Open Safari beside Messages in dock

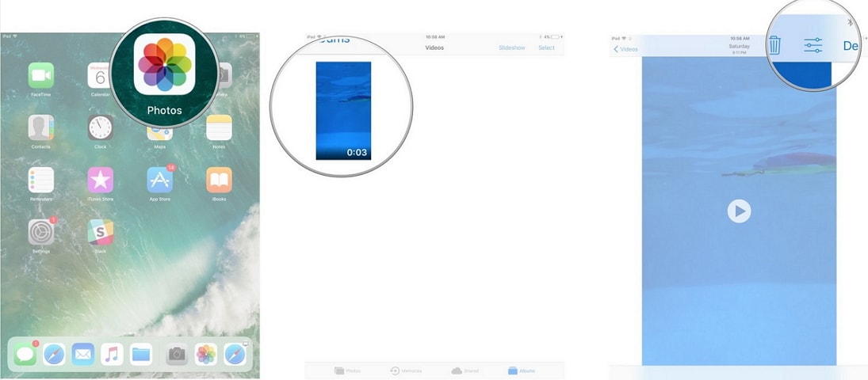pyautogui.click(x=54, y=354)
